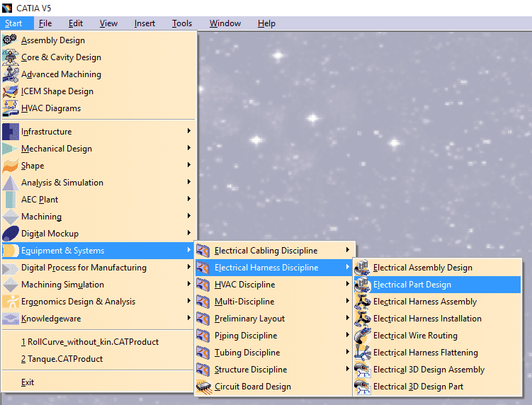
Task: Open the File menu
Action: 45,23
